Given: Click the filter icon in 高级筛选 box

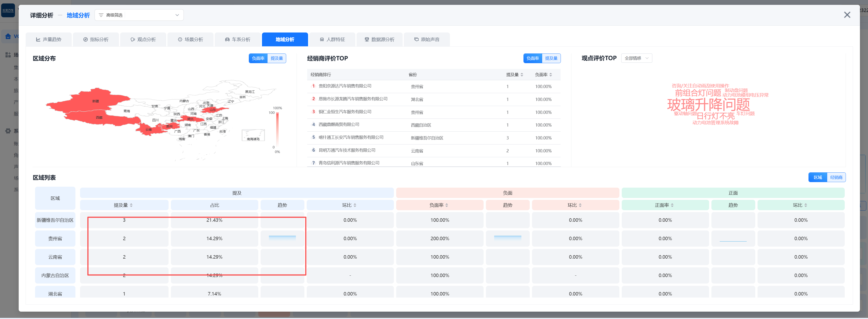Looking at the screenshot, I should (101, 15).
